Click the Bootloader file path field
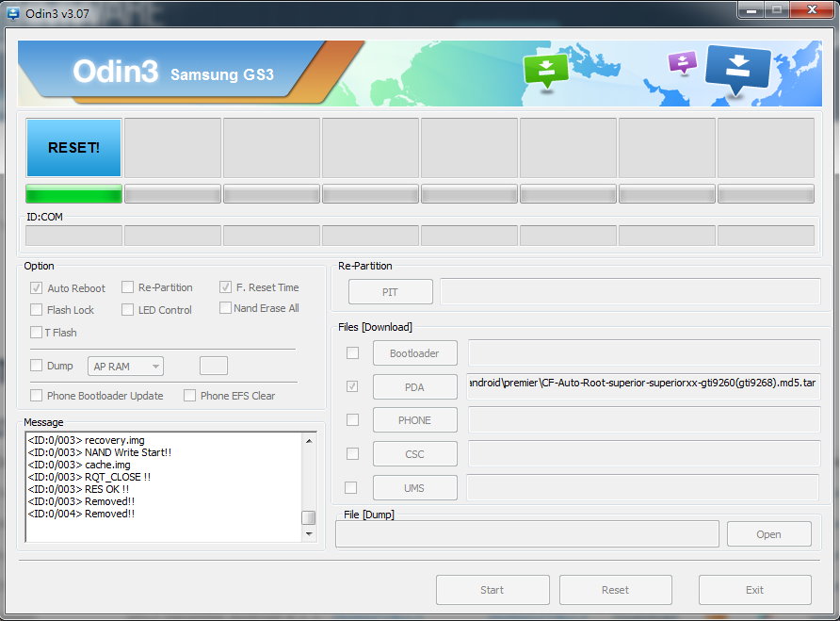Image resolution: width=840 pixels, height=621 pixels. click(x=644, y=352)
